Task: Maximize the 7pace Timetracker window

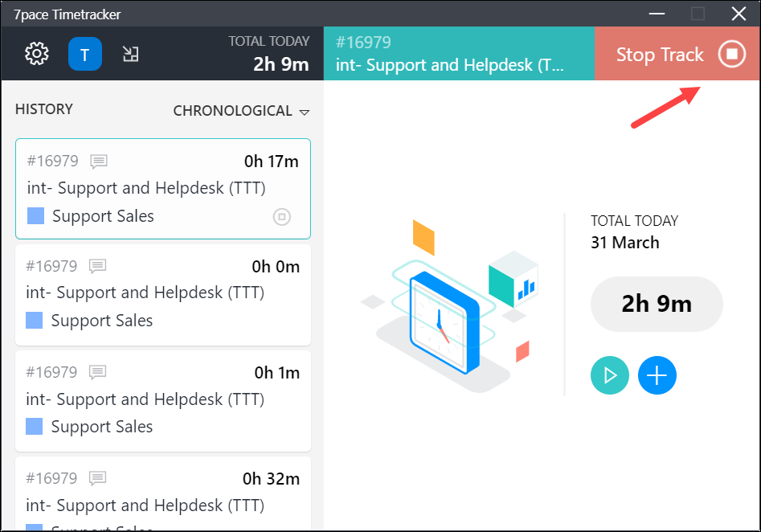Action: click(698, 14)
